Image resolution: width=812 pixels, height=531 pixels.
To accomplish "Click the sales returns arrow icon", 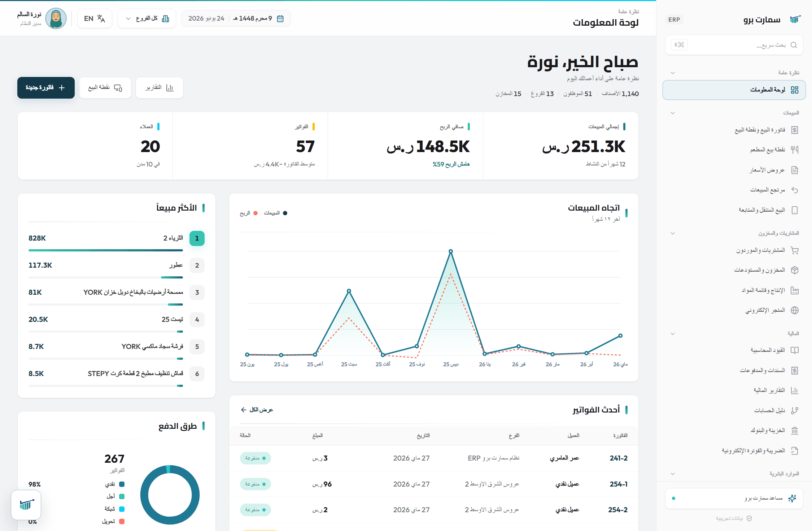I will coord(794,190).
